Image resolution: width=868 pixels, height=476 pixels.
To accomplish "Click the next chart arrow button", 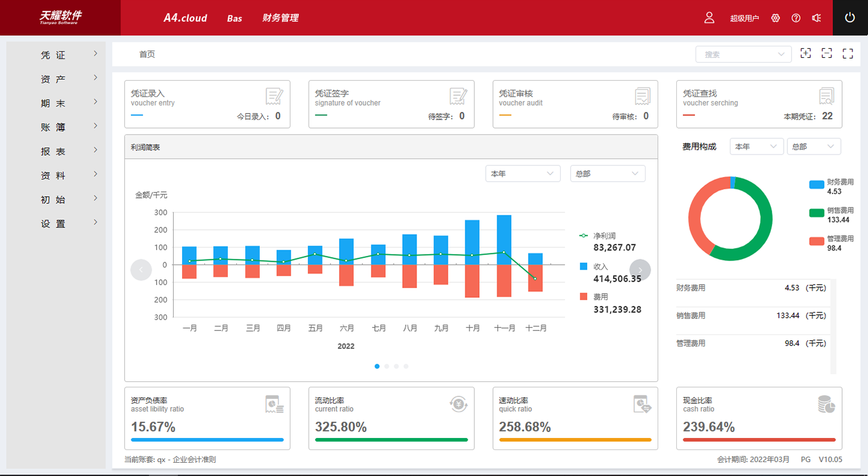I will click(x=640, y=270).
